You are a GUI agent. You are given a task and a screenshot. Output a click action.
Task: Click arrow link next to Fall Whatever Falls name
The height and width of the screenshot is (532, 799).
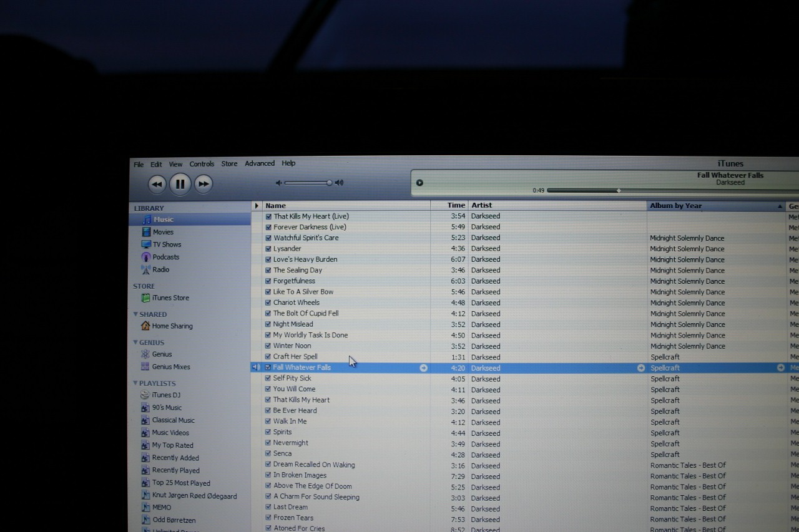(x=424, y=368)
